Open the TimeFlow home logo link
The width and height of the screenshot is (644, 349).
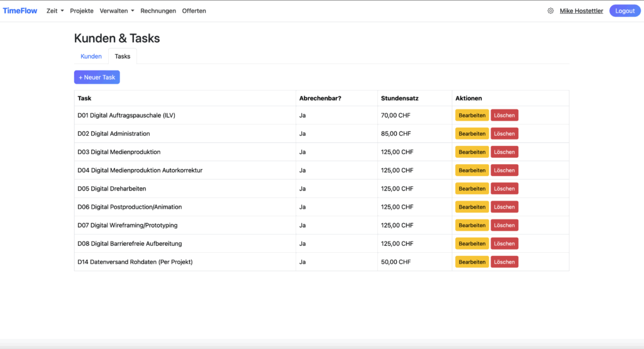(x=20, y=11)
